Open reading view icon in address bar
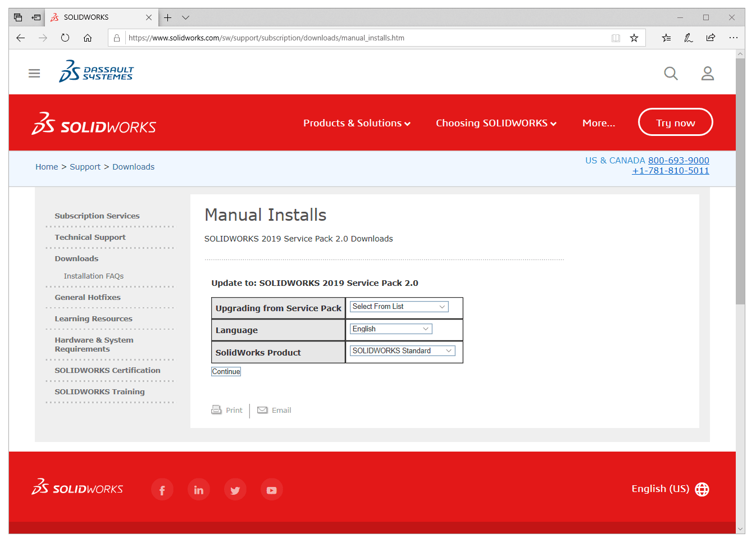Viewport: 756px width, 542px height. click(616, 38)
